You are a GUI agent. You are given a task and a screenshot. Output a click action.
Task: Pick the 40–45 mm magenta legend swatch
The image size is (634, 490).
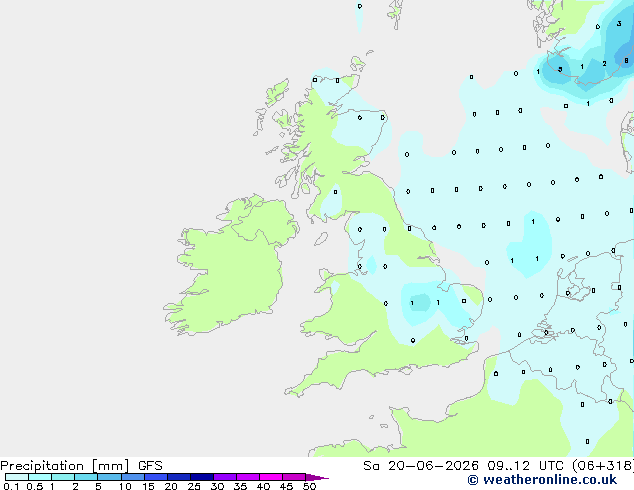click(271, 477)
